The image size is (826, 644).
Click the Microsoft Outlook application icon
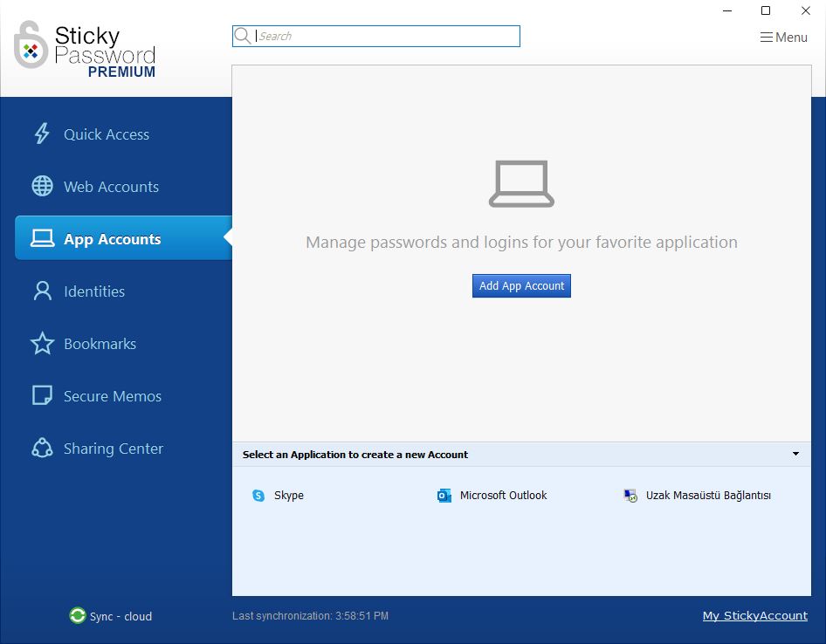point(444,496)
